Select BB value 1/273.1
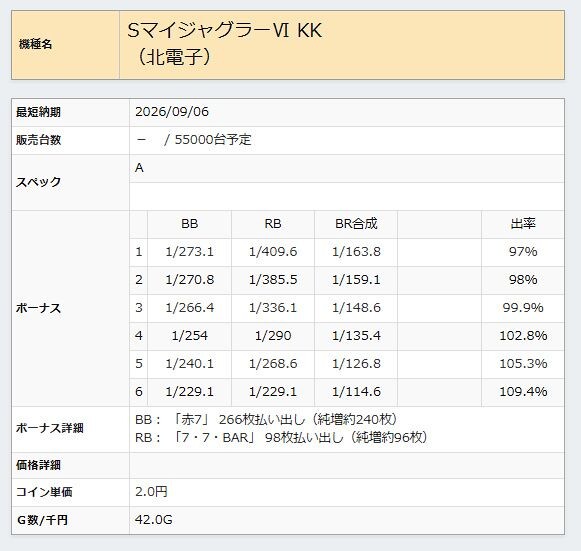The width and height of the screenshot is (581, 551). click(x=189, y=252)
